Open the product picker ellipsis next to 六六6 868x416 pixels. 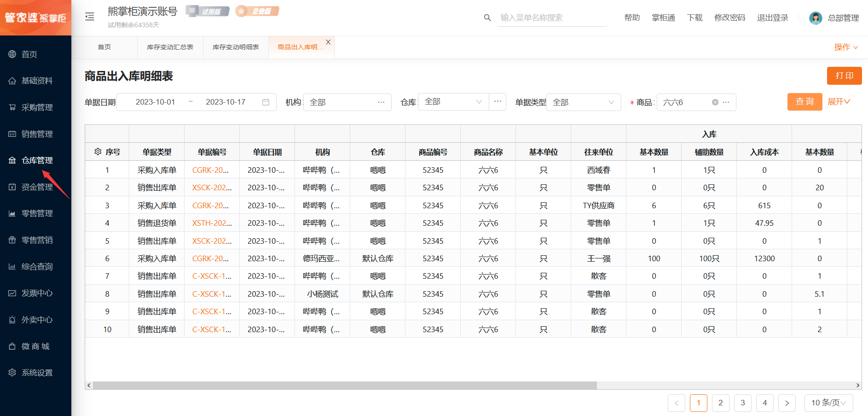pyautogui.click(x=726, y=102)
